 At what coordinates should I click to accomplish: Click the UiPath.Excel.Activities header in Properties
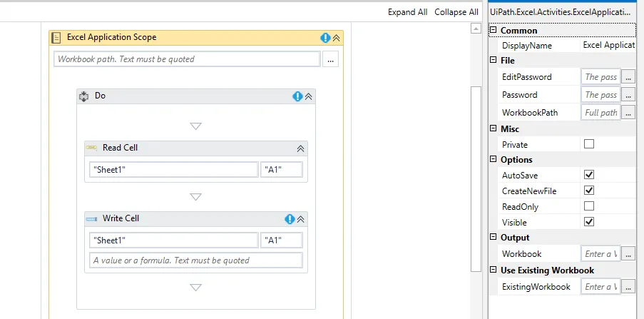click(x=561, y=13)
